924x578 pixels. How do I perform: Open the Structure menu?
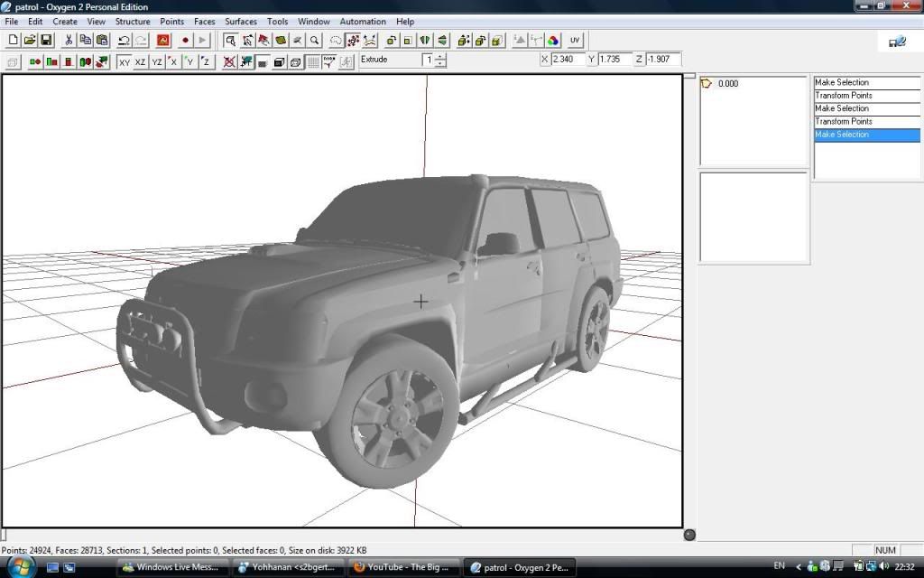pyautogui.click(x=133, y=22)
